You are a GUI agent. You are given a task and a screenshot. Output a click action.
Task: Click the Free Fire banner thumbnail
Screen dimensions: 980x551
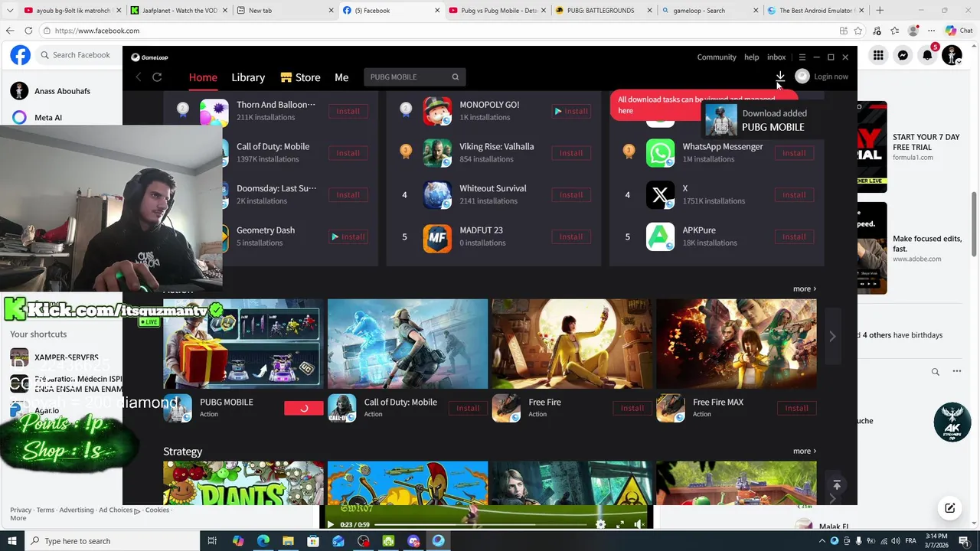[x=572, y=344]
